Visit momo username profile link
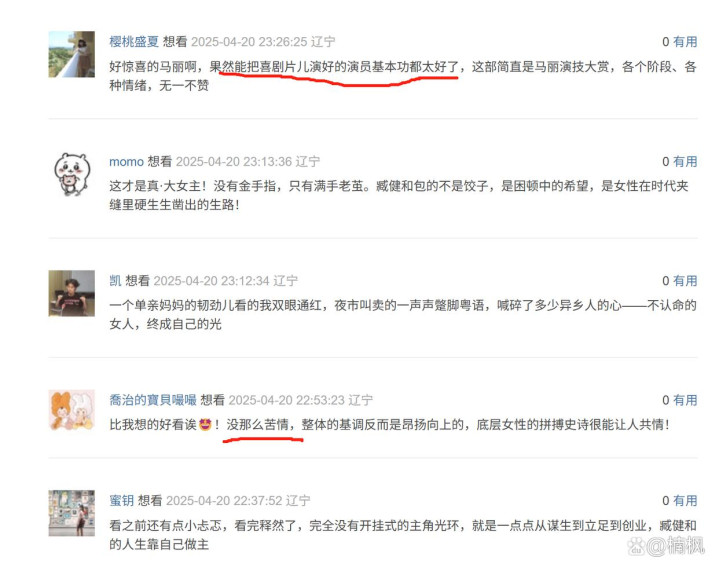The height and width of the screenshot is (571, 719). 127,162
